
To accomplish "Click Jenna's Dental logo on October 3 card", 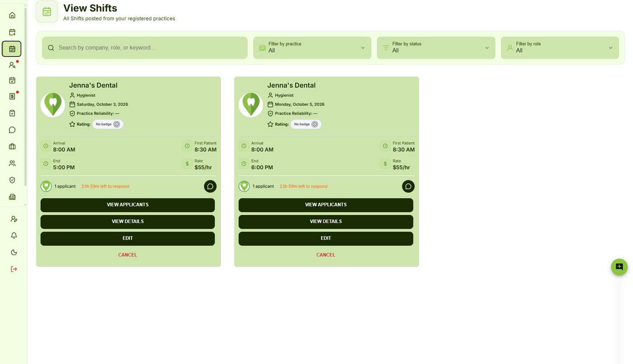I will pyautogui.click(x=53, y=105).
